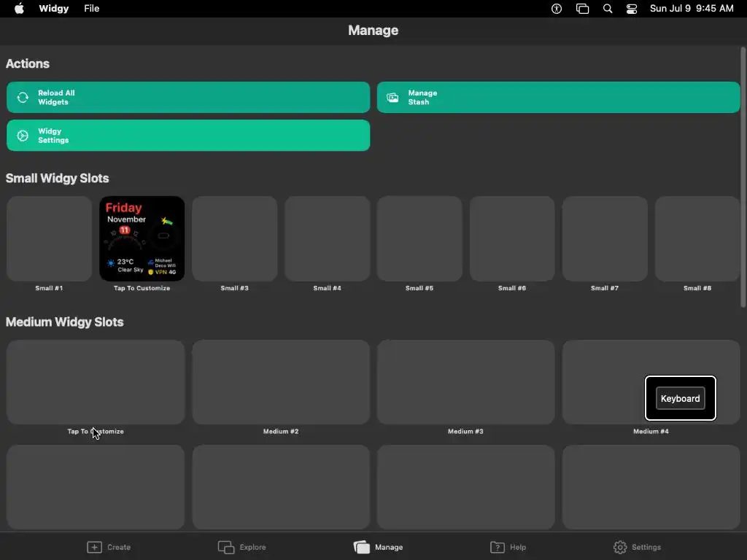
Task: Click the Keyboard button
Action: point(681,399)
